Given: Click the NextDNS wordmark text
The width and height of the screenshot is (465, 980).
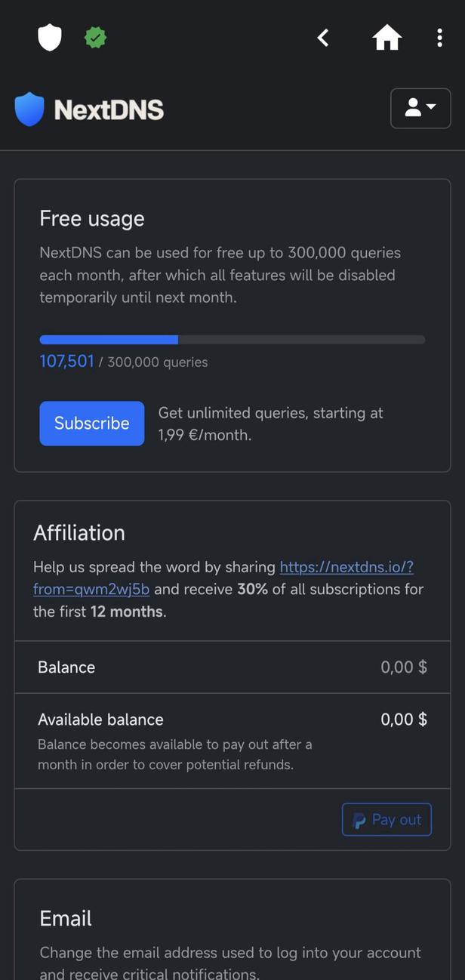Looking at the screenshot, I should pos(109,110).
